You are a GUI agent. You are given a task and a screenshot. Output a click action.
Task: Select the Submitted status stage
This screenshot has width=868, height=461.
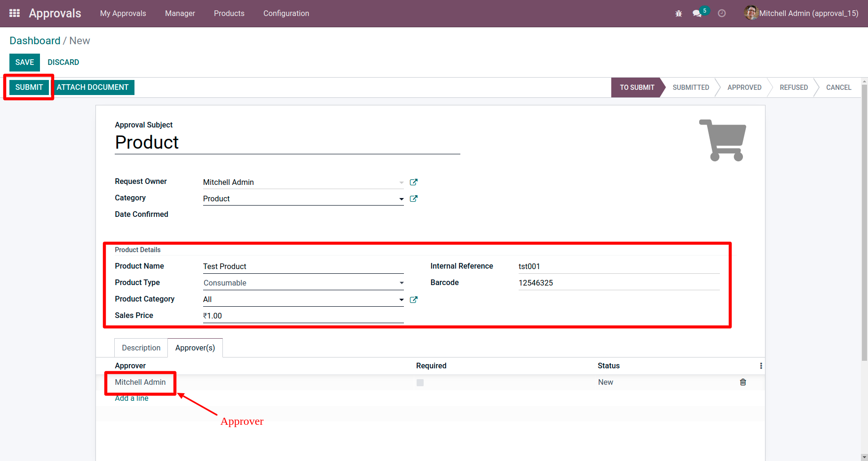click(691, 87)
